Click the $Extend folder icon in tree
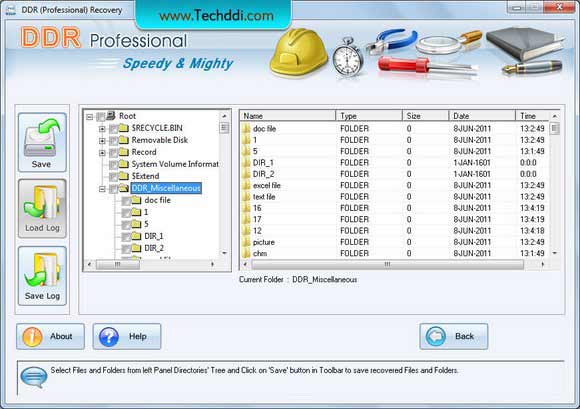This screenshot has width=580, height=409. pyautogui.click(x=124, y=176)
